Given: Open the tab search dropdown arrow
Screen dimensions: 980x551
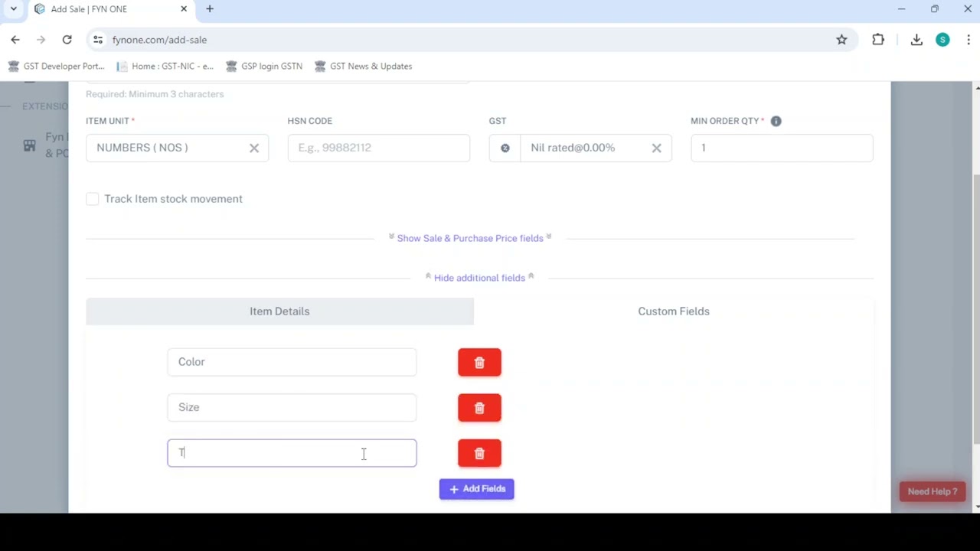Looking at the screenshot, I should (x=13, y=9).
